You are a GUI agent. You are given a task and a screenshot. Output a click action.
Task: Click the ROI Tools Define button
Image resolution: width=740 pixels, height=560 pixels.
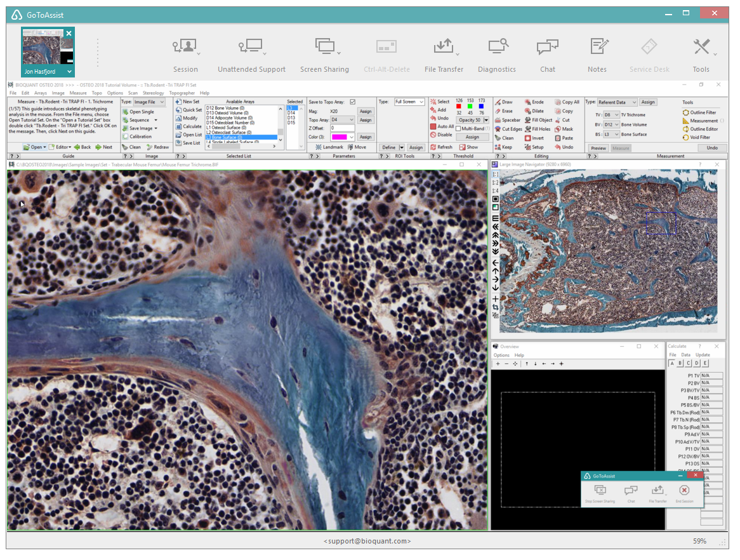389,147
